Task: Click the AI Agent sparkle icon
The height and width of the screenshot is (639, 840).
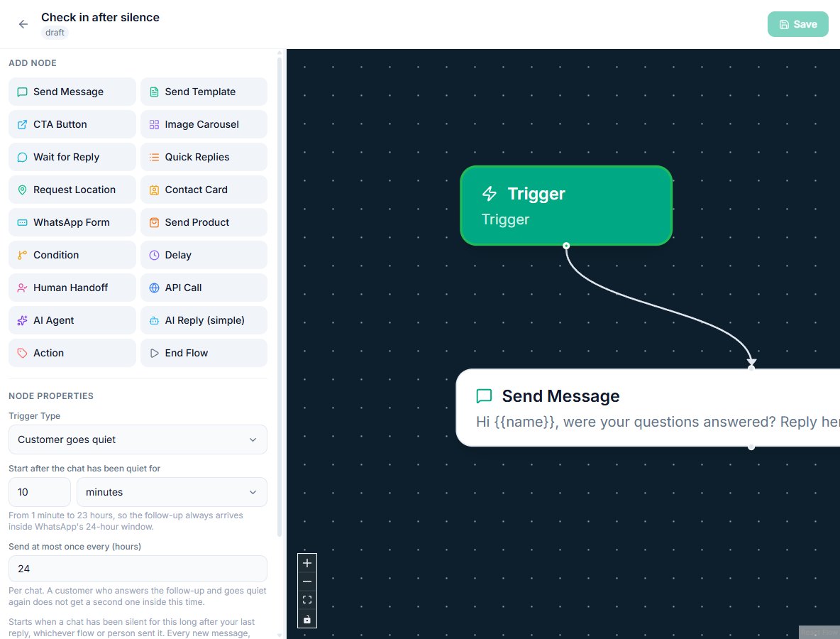Action: click(x=22, y=321)
